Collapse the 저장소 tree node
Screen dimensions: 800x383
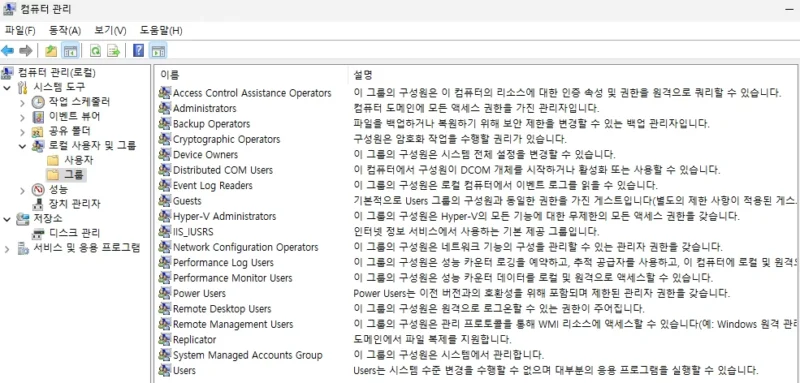point(7,219)
